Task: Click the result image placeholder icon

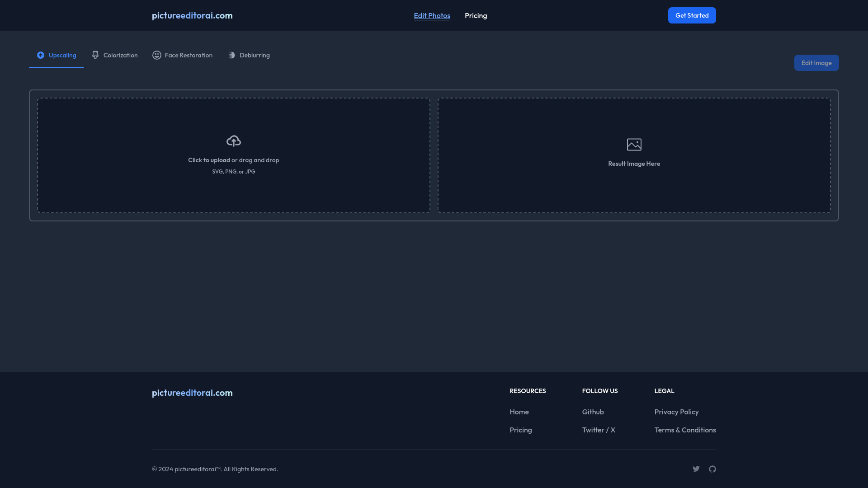Action: coord(634,145)
